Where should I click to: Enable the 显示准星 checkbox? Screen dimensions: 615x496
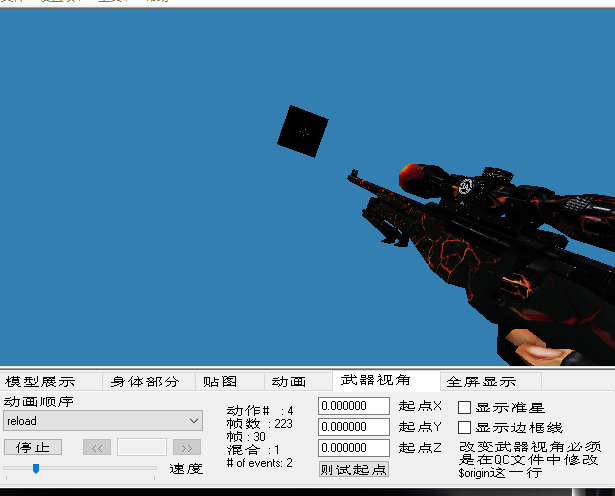point(464,407)
